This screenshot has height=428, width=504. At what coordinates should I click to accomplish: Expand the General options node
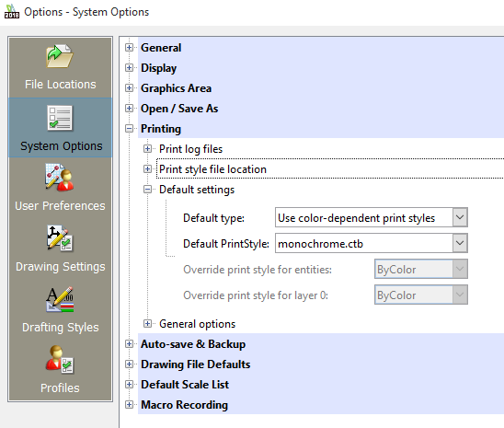point(147,324)
